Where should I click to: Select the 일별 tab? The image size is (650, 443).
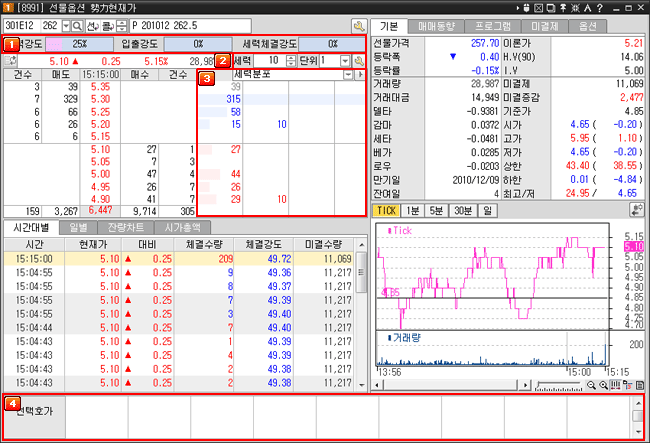78,227
